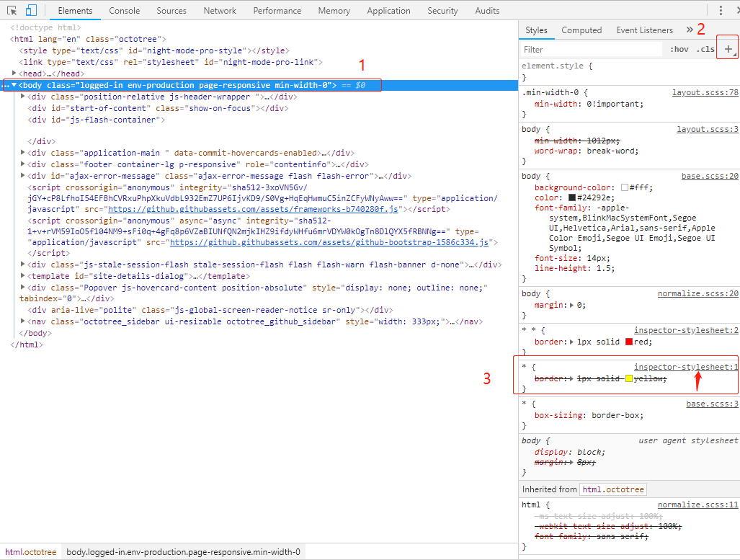
Task: Toggle the :hov element state button
Action: (x=679, y=49)
